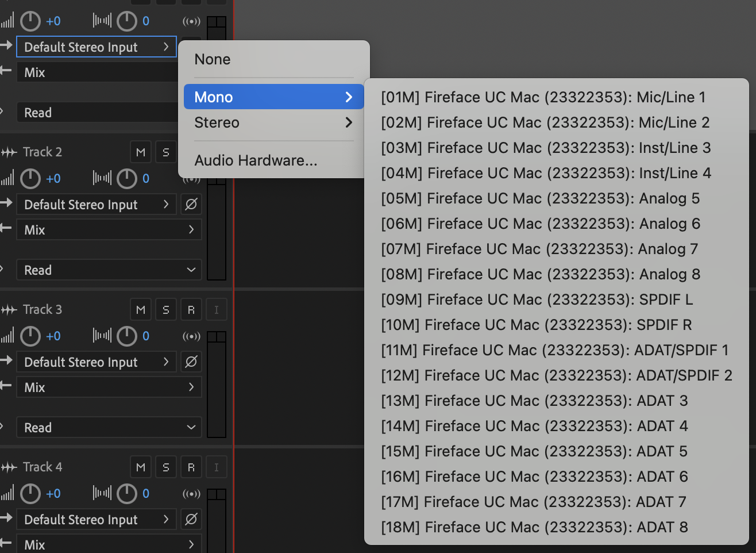
Task: Click Track 3 volume knob
Action: coord(30,336)
